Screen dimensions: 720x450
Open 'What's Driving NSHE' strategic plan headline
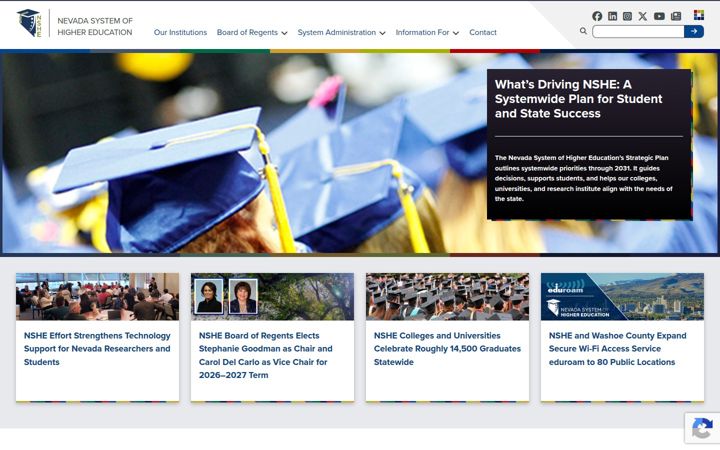coord(579,99)
